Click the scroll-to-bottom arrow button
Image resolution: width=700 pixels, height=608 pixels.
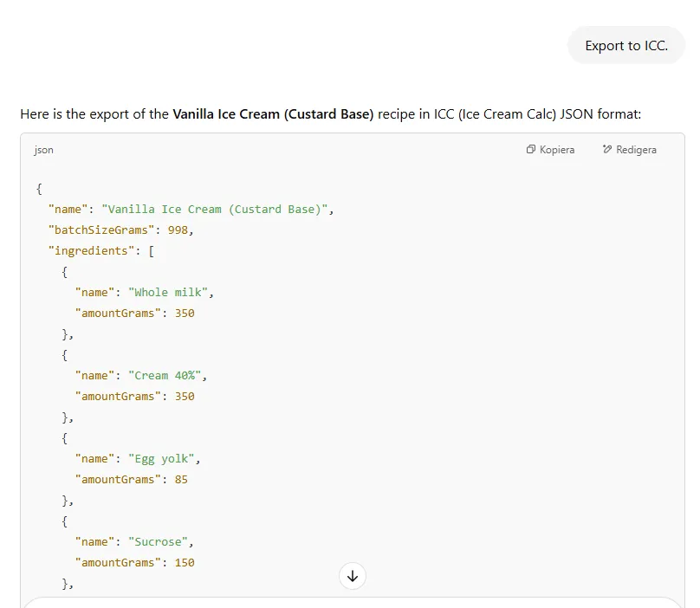coord(353,576)
